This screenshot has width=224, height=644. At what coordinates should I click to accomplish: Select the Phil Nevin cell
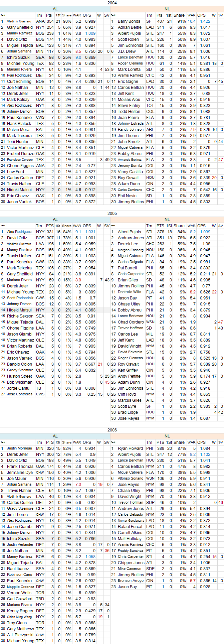point(131,196)
